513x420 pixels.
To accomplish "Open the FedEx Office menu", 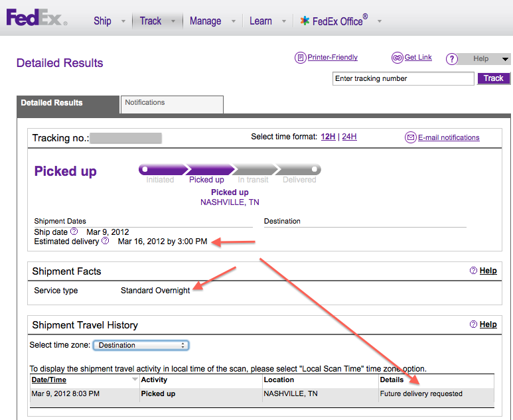I will click(x=340, y=21).
